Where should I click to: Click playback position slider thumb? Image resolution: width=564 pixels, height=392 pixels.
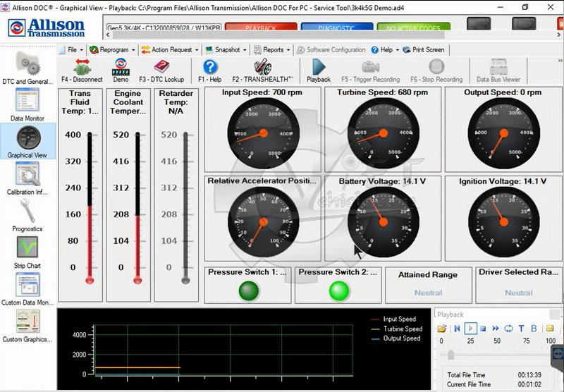(x=450, y=355)
